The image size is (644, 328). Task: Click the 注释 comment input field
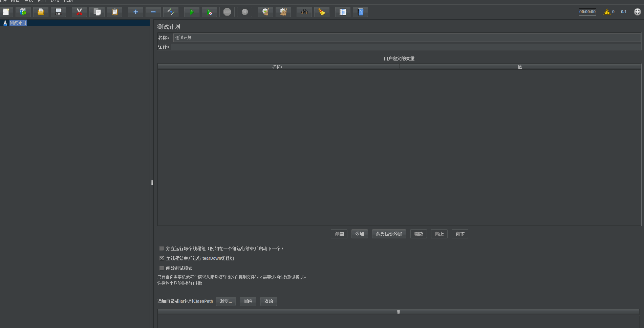406,47
